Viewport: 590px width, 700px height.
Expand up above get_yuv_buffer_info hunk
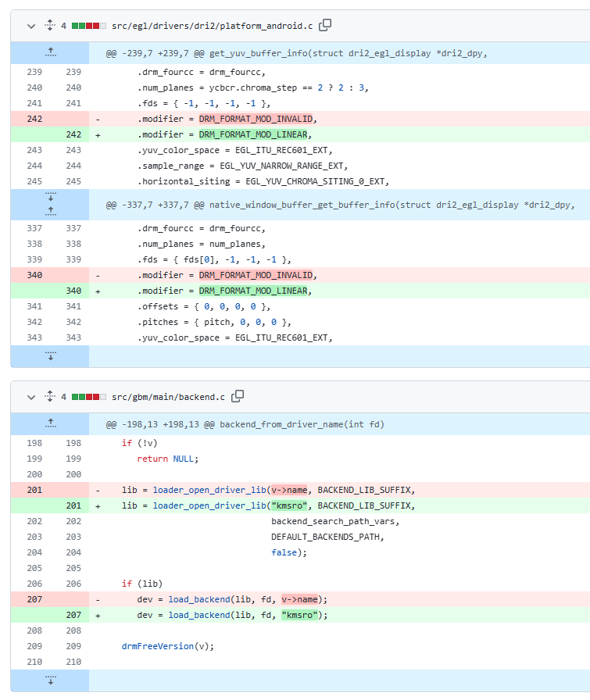pos(51,52)
